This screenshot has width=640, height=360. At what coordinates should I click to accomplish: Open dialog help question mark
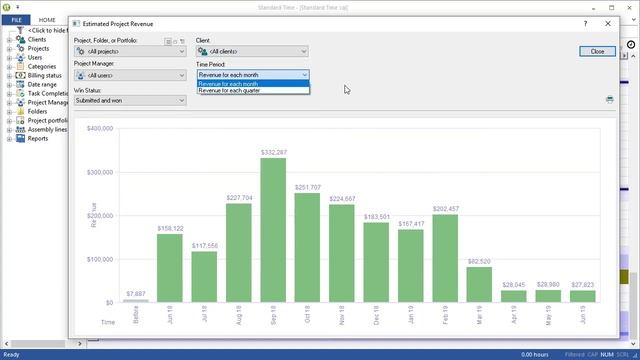click(585, 24)
